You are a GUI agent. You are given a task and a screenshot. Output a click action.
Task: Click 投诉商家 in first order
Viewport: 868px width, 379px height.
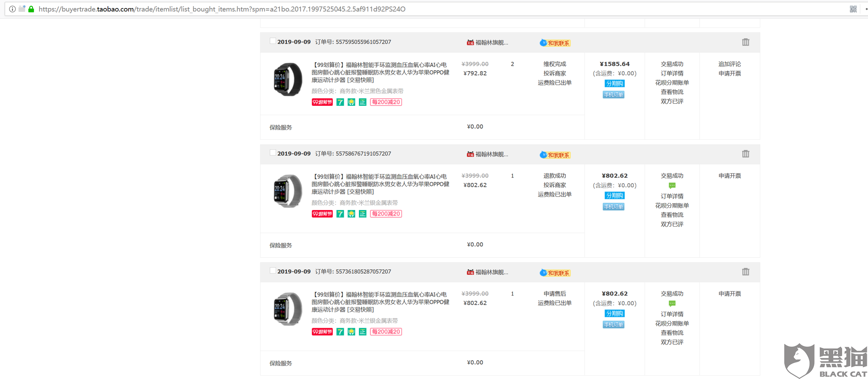[555, 73]
